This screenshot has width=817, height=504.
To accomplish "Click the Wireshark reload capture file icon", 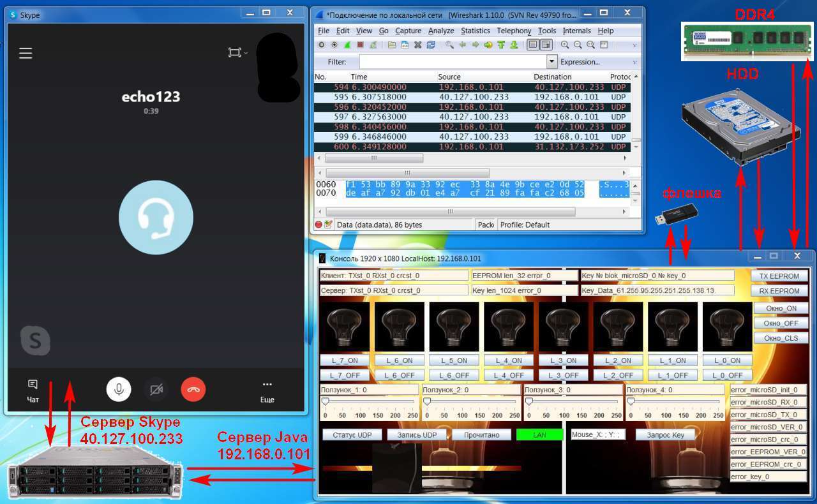I will (x=431, y=45).
